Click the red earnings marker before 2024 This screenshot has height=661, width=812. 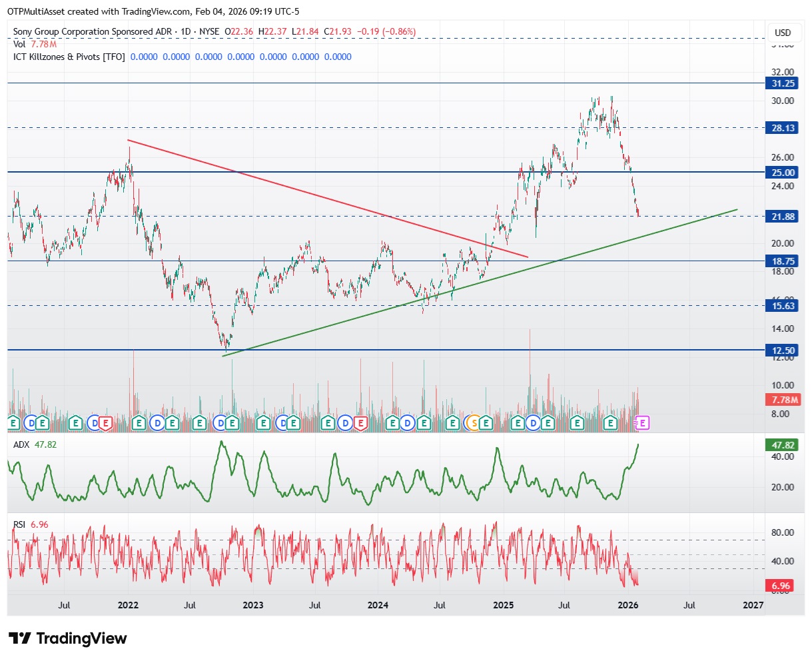click(361, 422)
